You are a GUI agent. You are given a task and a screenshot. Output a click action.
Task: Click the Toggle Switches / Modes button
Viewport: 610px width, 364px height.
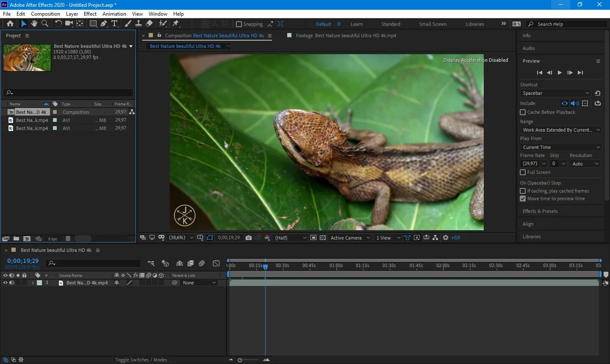[141, 359]
